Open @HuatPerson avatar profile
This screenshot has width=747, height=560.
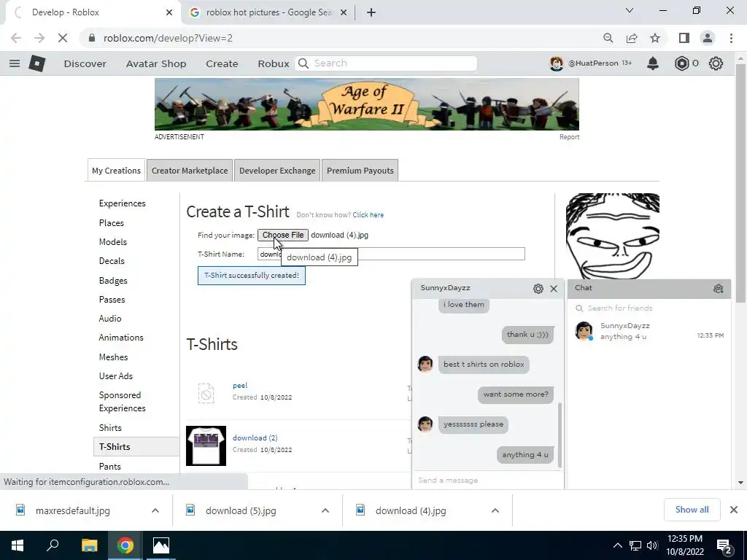click(x=556, y=63)
